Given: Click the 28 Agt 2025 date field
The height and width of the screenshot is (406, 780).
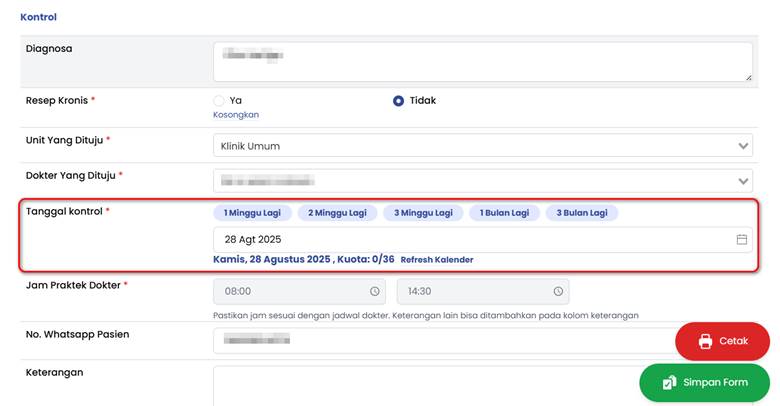Looking at the screenshot, I should [x=470, y=240].
